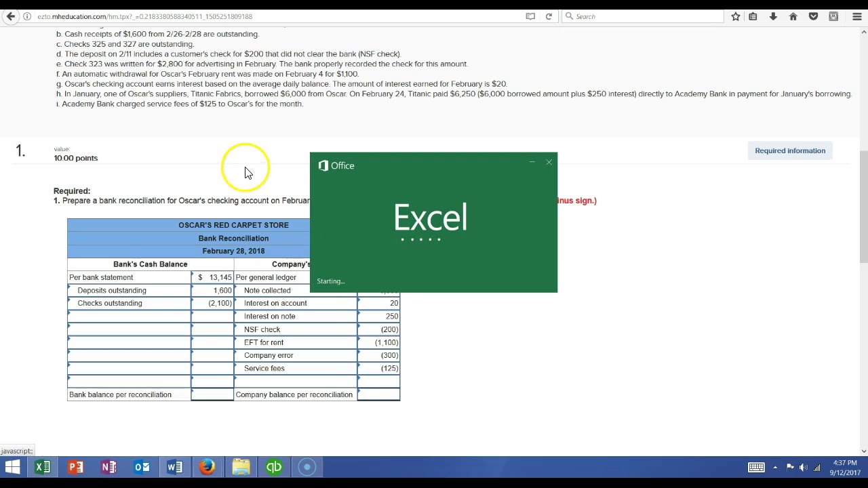This screenshot has width=868, height=488.
Task: Bookmark this page with star icon
Action: 736,16
